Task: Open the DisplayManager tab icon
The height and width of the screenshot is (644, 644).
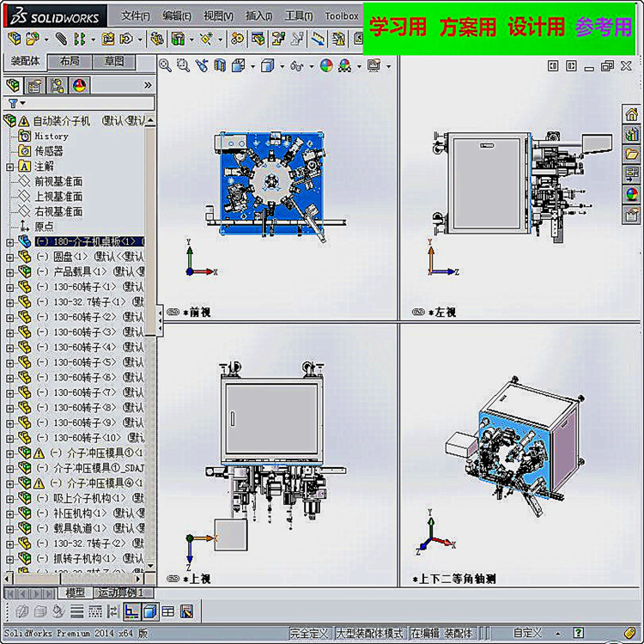Action: point(79,86)
